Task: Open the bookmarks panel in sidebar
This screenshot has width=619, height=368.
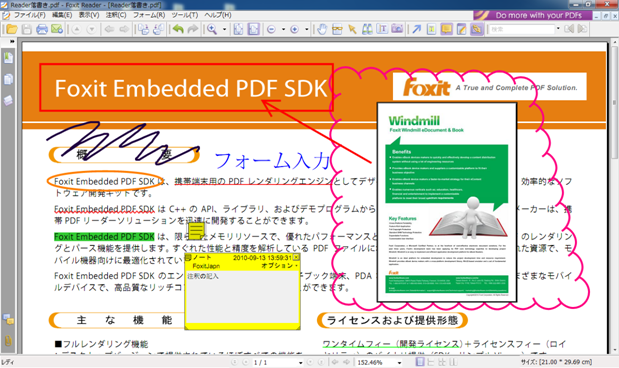Action: coord(8,58)
